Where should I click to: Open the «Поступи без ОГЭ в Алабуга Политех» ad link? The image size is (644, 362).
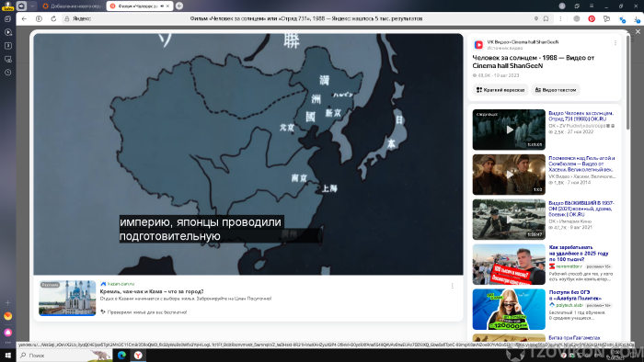575,295
